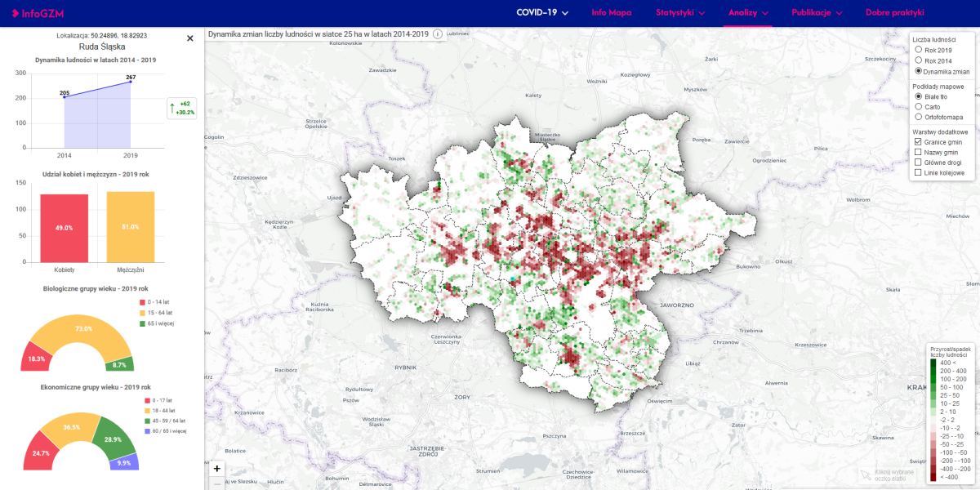Click dark green '400 <' legend swatch
Screen dimensions: 980x490
pos(933,363)
